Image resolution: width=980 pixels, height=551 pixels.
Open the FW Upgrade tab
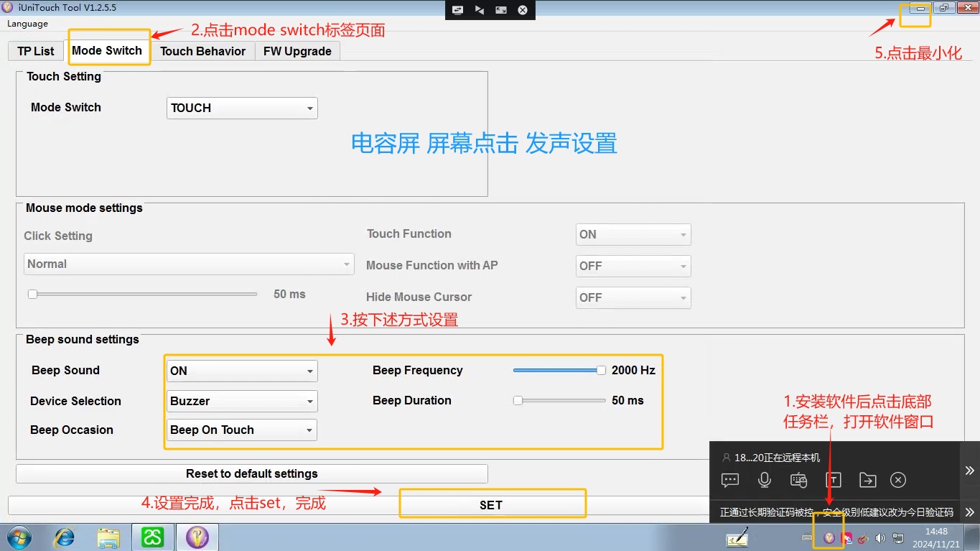tap(297, 51)
